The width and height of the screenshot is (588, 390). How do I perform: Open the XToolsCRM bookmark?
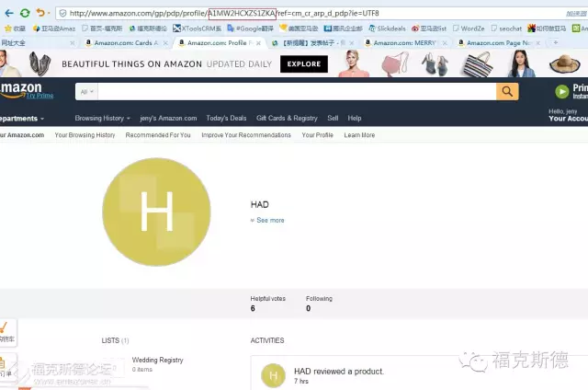coord(197,29)
